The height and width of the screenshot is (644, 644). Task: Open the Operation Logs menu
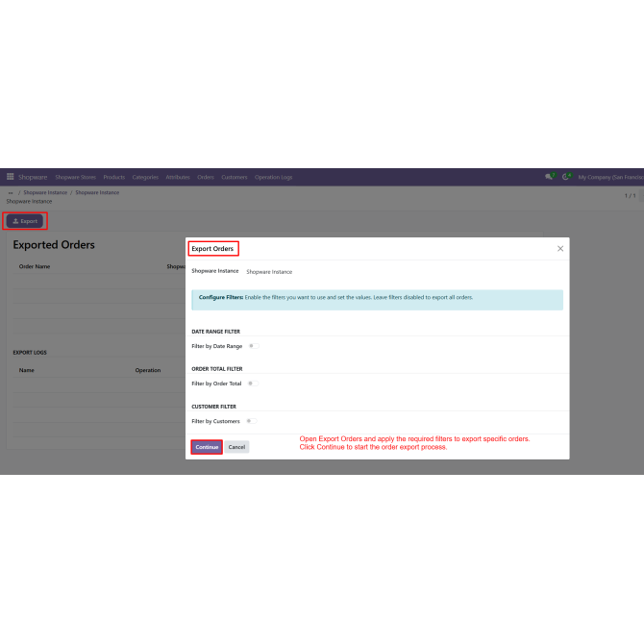coord(274,177)
